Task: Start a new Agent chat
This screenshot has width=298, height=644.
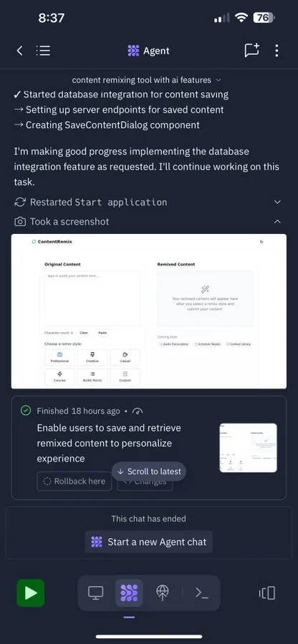Action: [x=149, y=542]
